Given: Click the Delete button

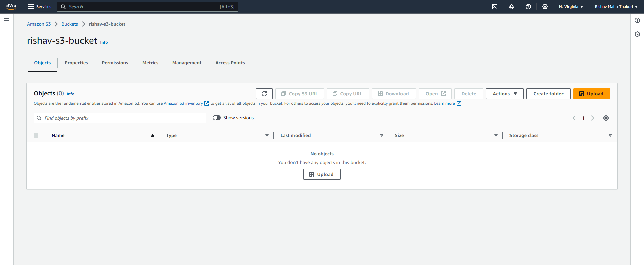Looking at the screenshot, I should pos(469,94).
